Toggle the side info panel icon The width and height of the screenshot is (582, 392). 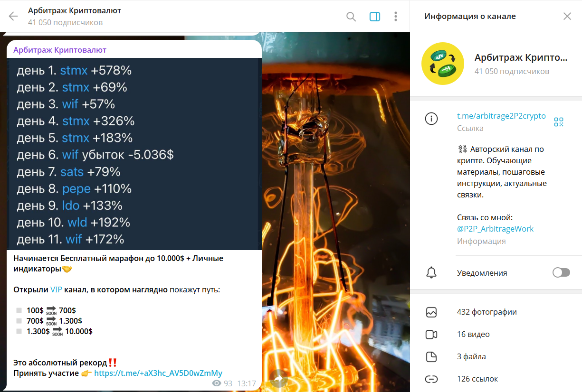click(374, 17)
